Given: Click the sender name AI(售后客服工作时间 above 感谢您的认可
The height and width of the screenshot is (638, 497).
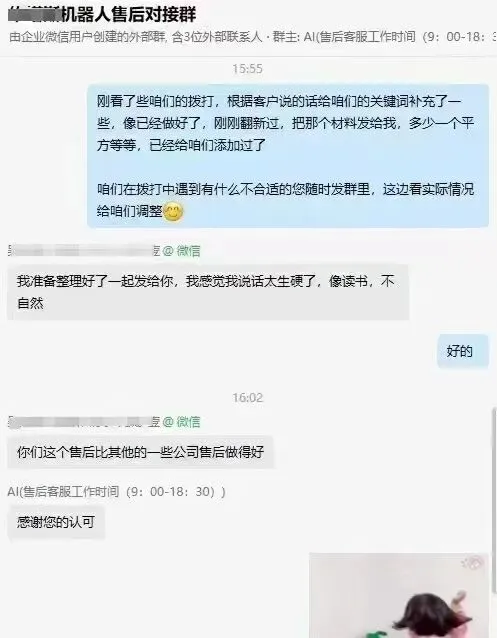Looking at the screenshot, I should 116,492.
